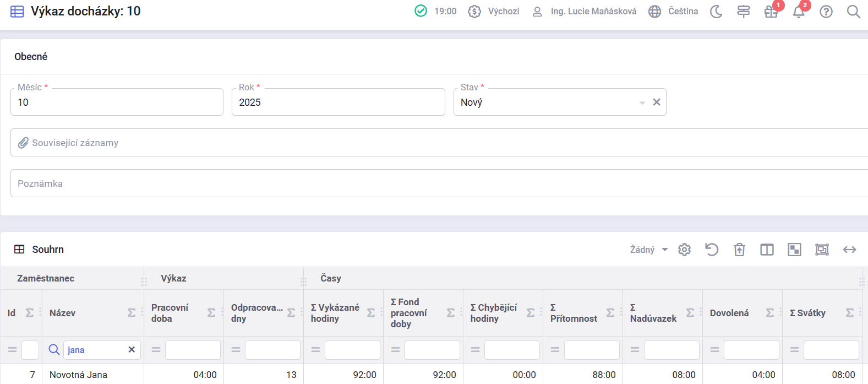Clear the Stav field value
This screenshot has width=868, height=384.
point(657,102)
